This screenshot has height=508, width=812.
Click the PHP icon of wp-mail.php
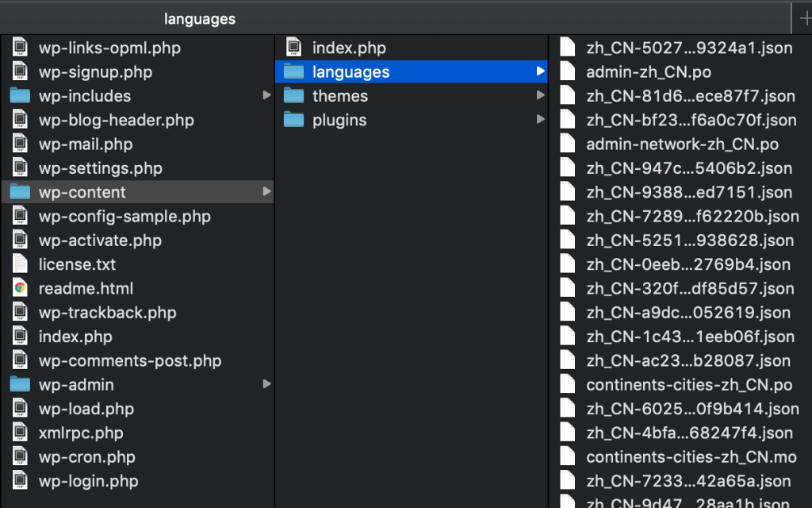click(x=20, y=144)
